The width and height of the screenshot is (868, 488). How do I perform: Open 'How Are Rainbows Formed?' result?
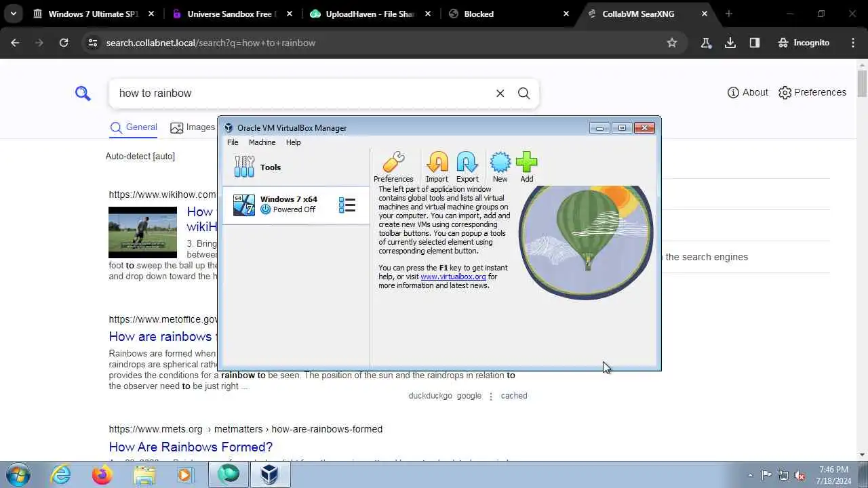191,447
